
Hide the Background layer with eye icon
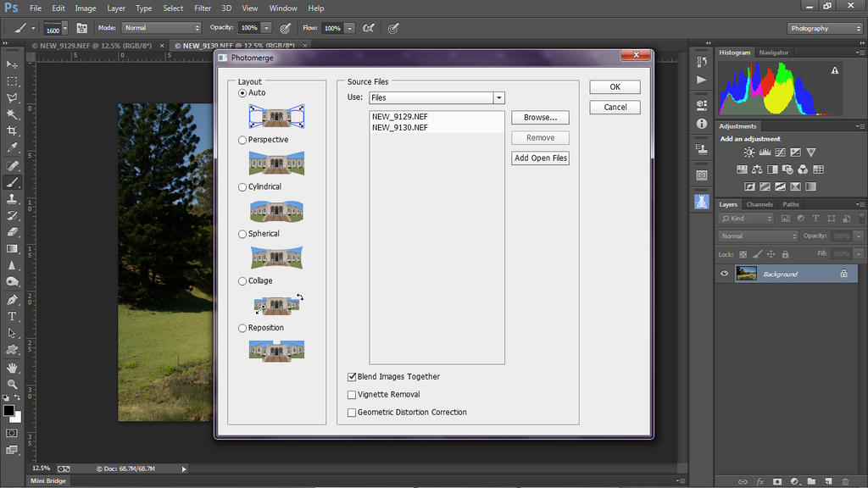(724, 274)
